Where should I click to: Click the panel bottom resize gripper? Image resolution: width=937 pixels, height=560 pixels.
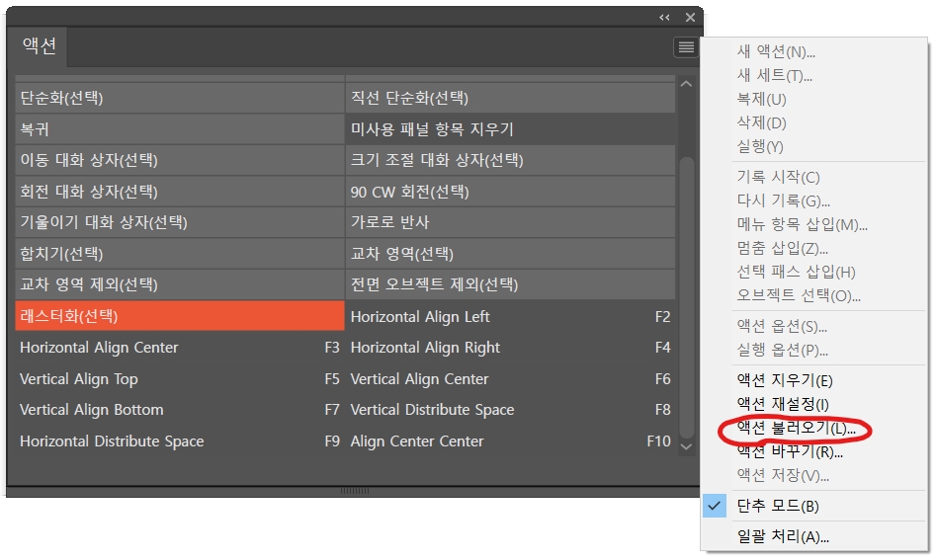355,491
